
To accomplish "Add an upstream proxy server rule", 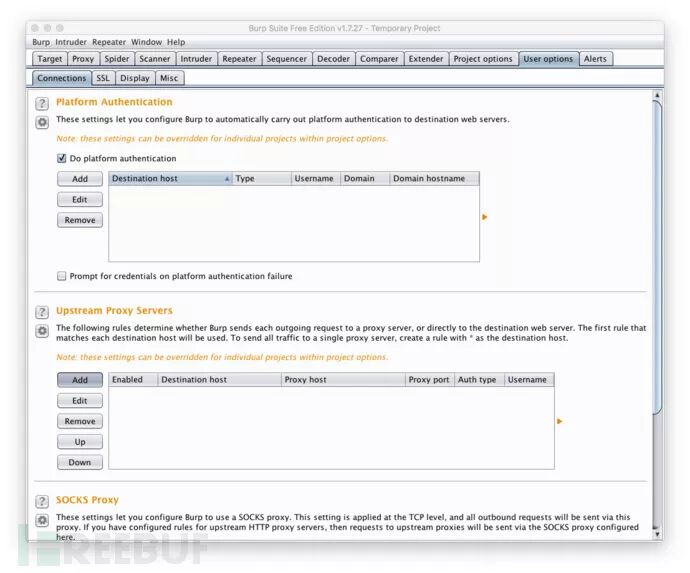I will 80,380.
